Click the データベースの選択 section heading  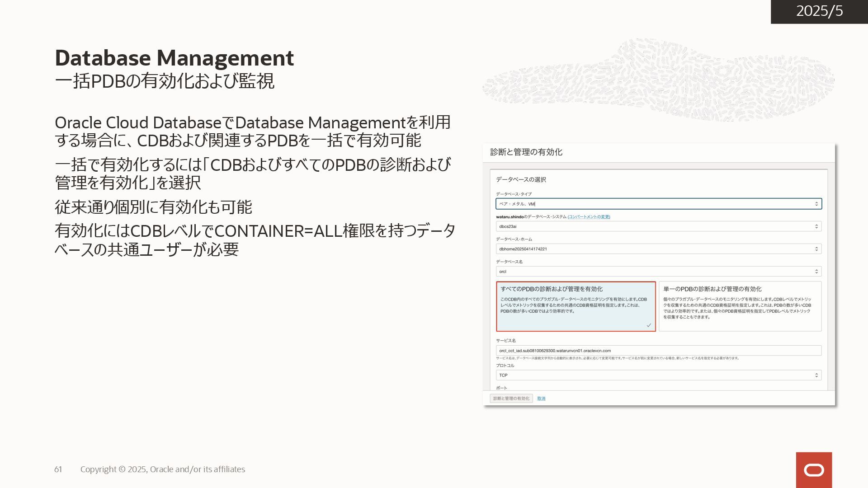click(521, 180)
